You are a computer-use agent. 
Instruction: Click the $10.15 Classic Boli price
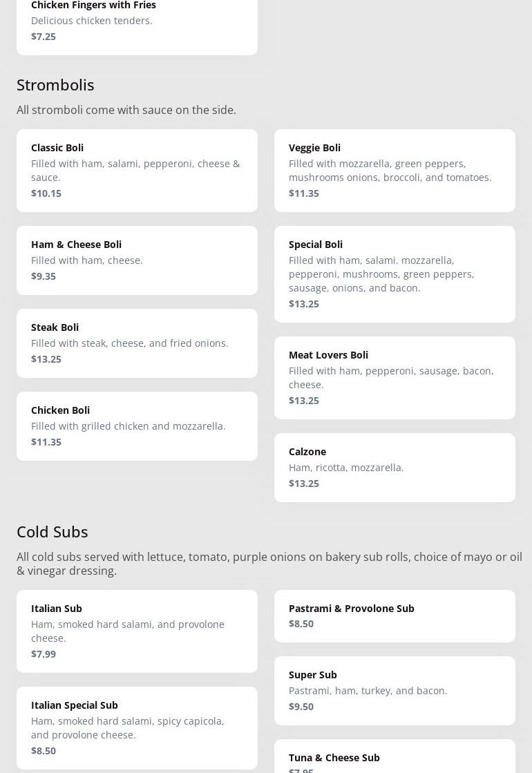tap(46, 193)
